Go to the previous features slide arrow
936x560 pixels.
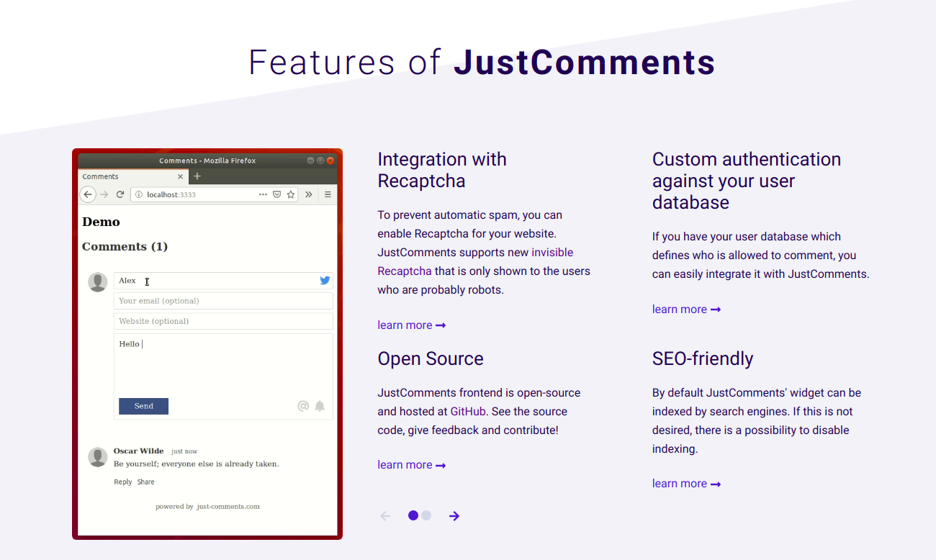pyautogui.click(x=385, y=515)
